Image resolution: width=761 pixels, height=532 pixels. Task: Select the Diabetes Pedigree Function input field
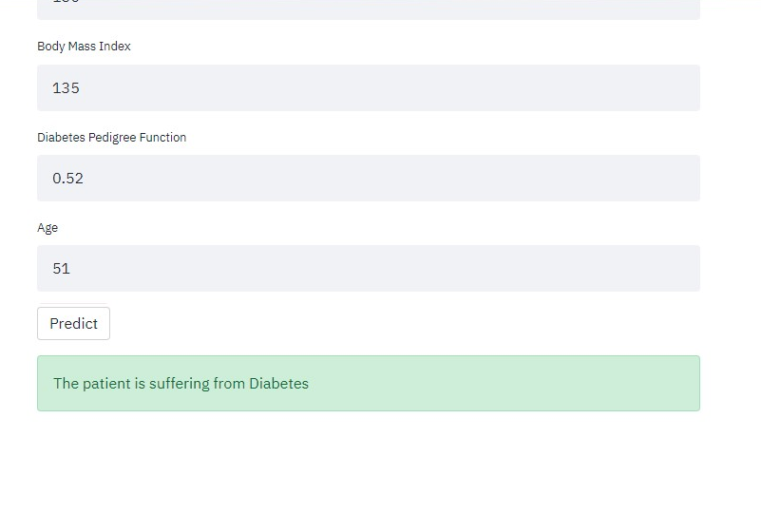pos(368,179)
